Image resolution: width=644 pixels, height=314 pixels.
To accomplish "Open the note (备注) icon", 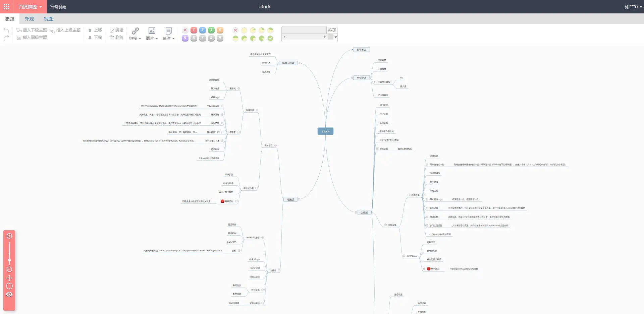I will [x=169, y=31].
